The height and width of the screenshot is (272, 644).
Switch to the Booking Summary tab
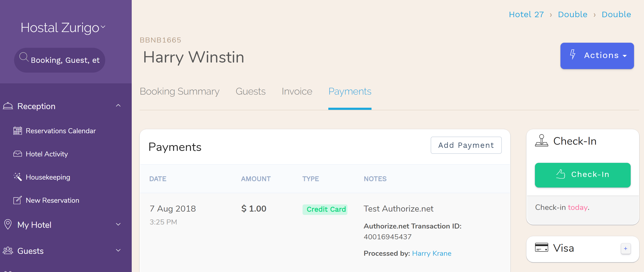[x=179, y=91]
